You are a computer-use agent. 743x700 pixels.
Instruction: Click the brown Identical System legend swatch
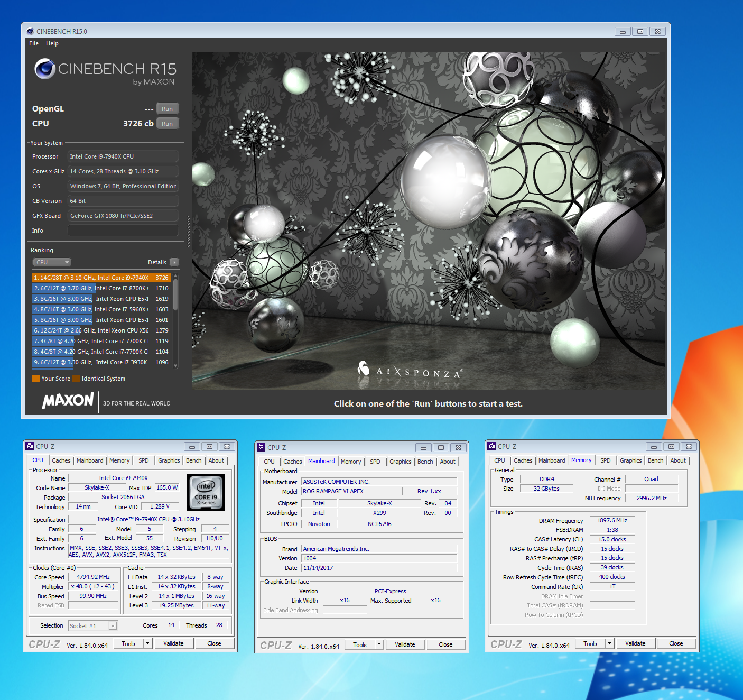[x=77, y=379]
